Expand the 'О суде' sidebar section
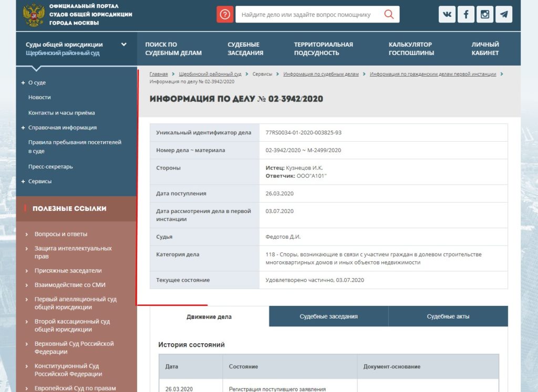The image size is (538, 392). (x=23, y=82)
